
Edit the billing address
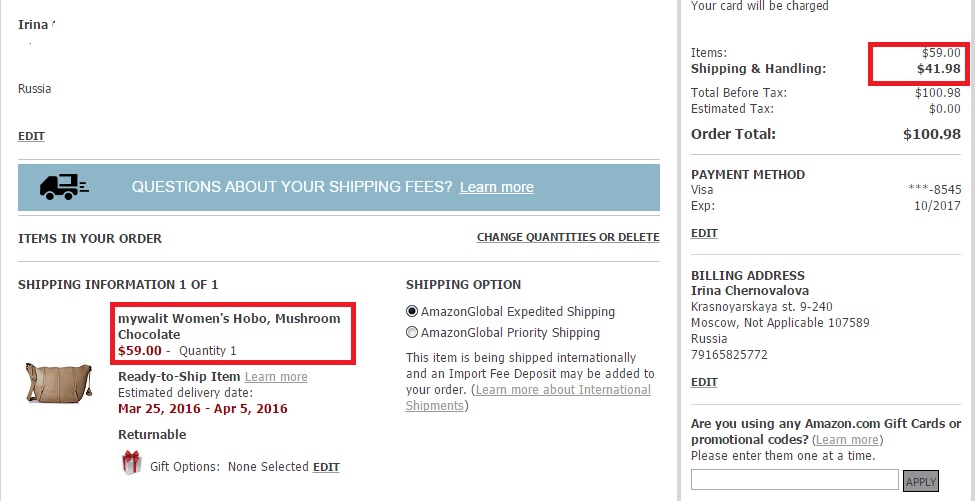[x=704, y=382]
